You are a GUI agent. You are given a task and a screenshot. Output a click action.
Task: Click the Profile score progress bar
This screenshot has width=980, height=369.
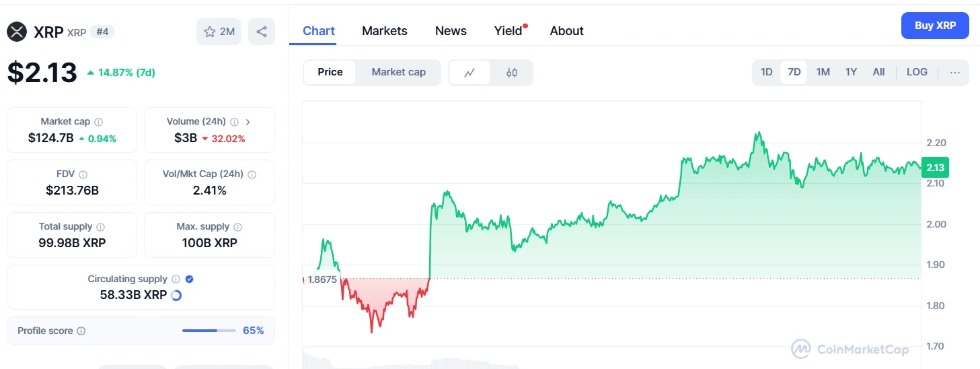coord(209,331)
